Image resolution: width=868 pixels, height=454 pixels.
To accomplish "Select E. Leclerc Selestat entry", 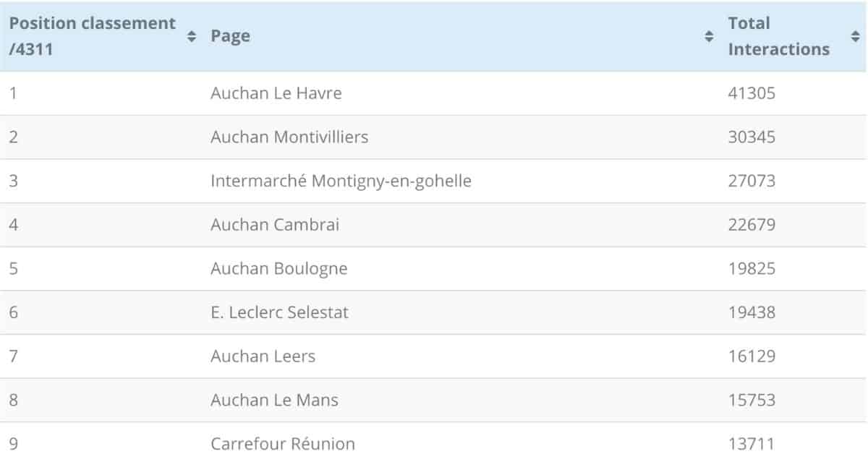I will (x=279, y=312).
